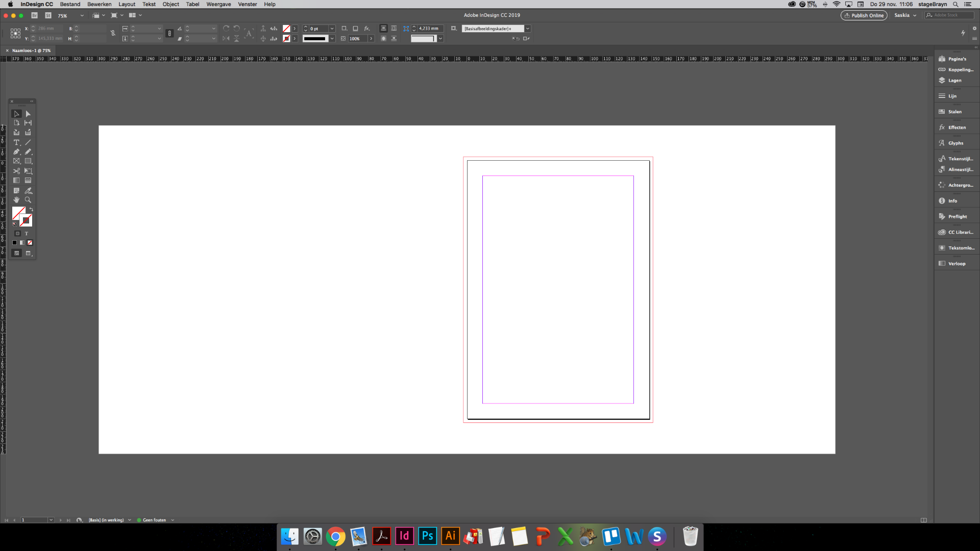This screenshot has width=980, height=551.
Task: Open the Preflight panel
Action: coord(956,216)
